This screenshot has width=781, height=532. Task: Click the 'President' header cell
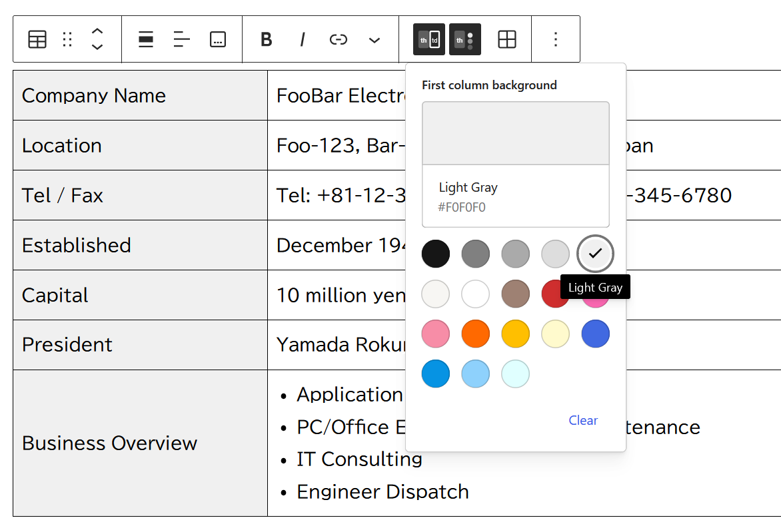[140, 345]
